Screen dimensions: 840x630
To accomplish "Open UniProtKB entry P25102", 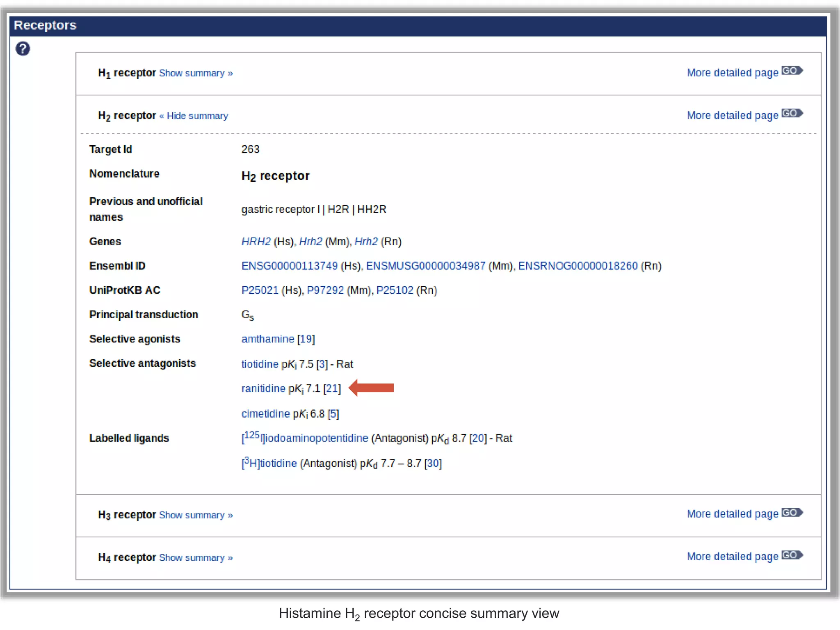I will click(x=395, y=290).
